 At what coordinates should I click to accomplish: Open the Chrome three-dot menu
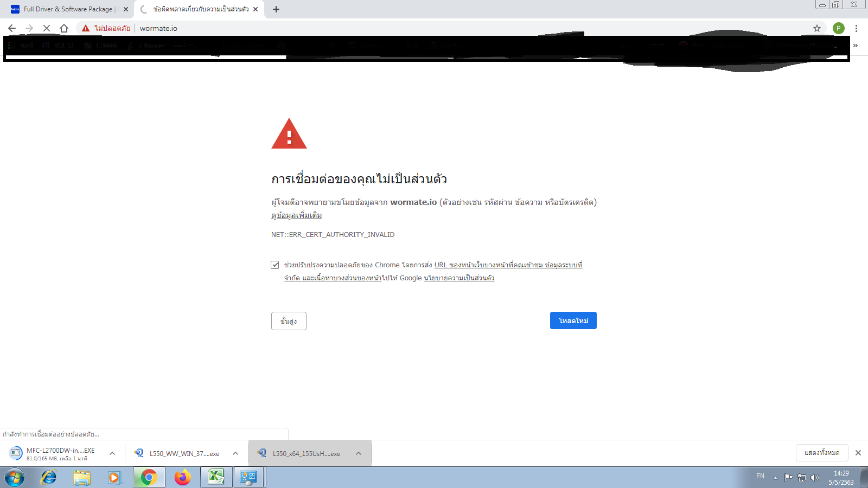pos(856,28)
